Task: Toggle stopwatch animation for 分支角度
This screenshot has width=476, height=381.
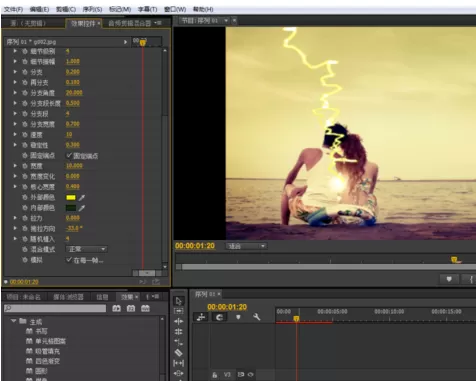Action: click(x=25, y=93)
